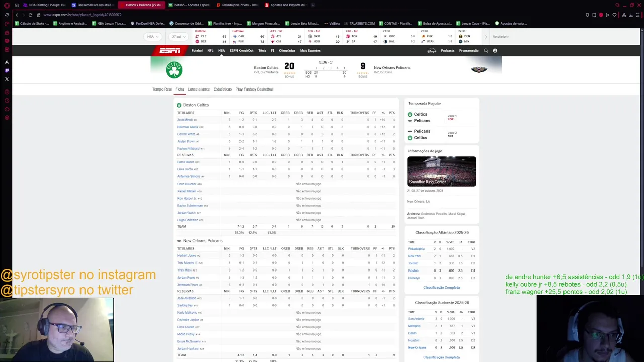Click the ESPN logo in site header
This screenshot has width=644, height=362.
tap(170, 51)
